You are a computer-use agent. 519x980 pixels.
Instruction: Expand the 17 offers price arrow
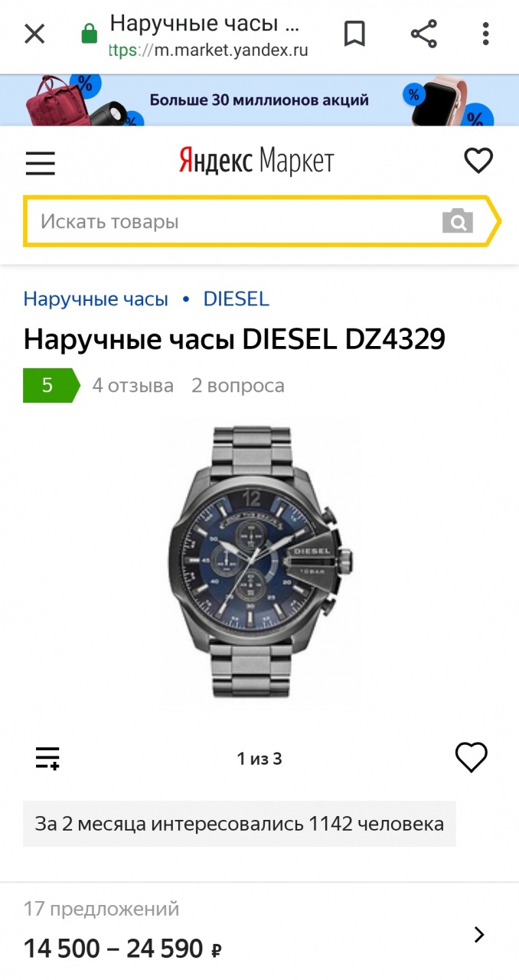coord(480,934)
